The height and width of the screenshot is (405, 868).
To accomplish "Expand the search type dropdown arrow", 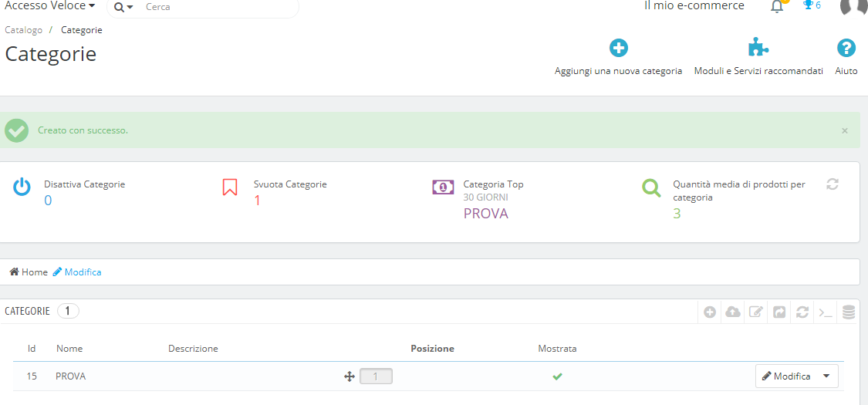I will [x=130, y=7].
